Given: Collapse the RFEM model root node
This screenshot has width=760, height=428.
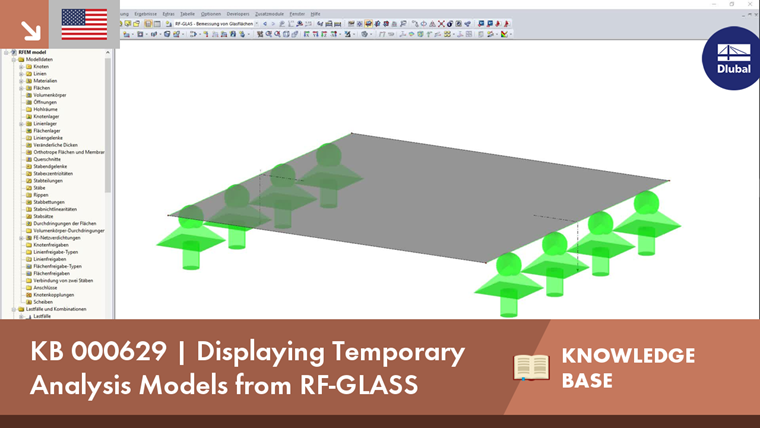Looking at the screenshot, I should (x=6, y=52).
